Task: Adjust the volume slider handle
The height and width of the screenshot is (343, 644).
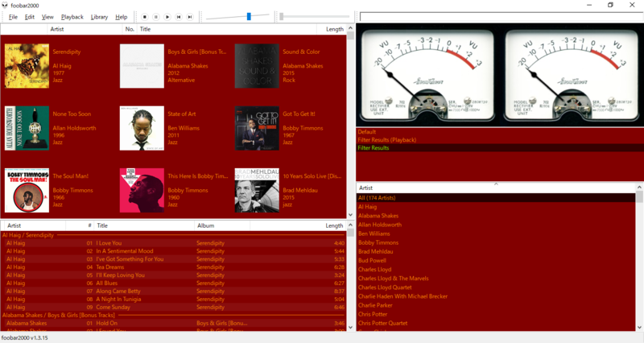Action: tap(249, 16)
